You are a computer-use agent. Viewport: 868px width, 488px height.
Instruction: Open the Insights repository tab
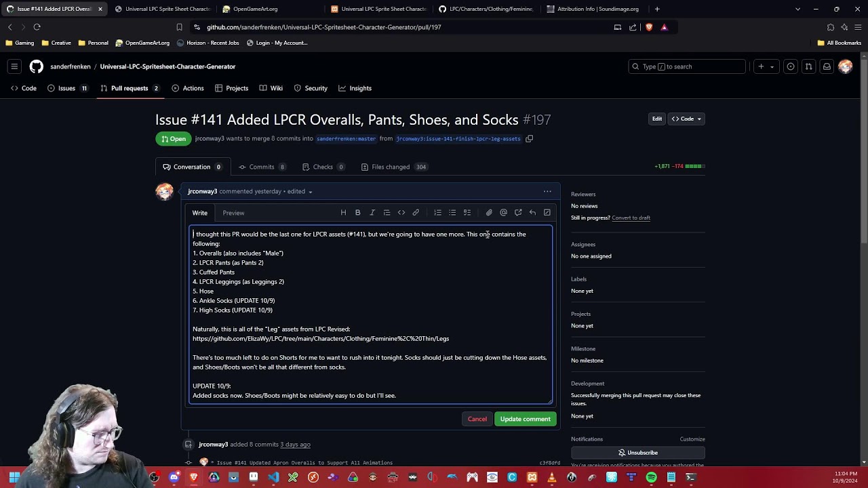coord(355,88)
